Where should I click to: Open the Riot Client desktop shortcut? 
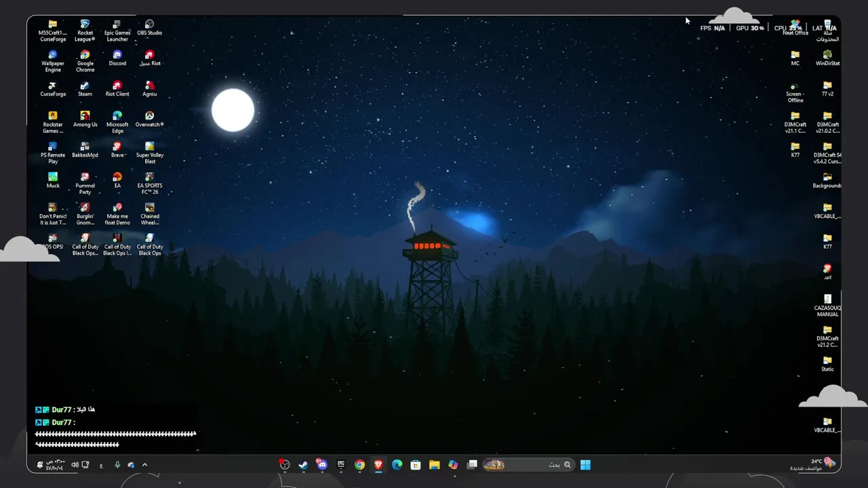tap(117, 89)
